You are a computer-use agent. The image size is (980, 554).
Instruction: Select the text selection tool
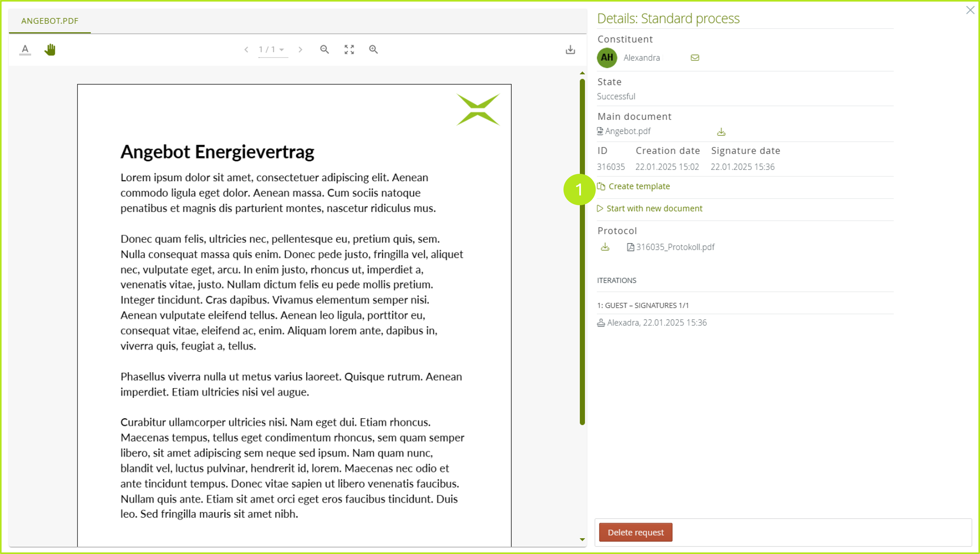[x=25, y=49]
